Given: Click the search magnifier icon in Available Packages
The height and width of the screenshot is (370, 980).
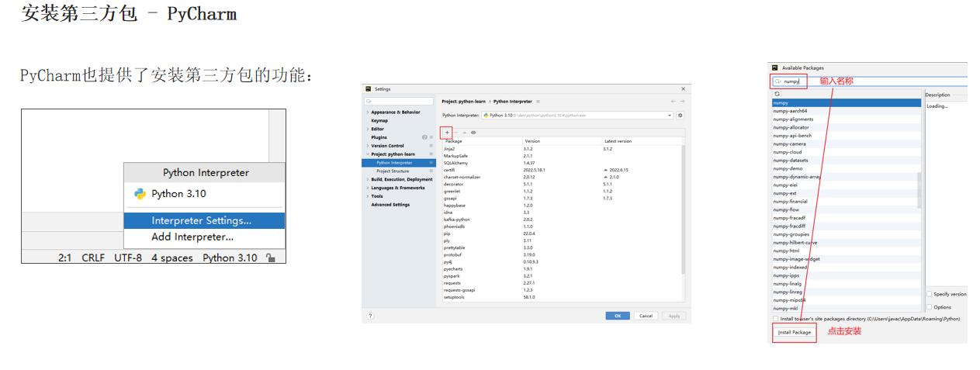Looking at the screenshot, I should [777, 81].
